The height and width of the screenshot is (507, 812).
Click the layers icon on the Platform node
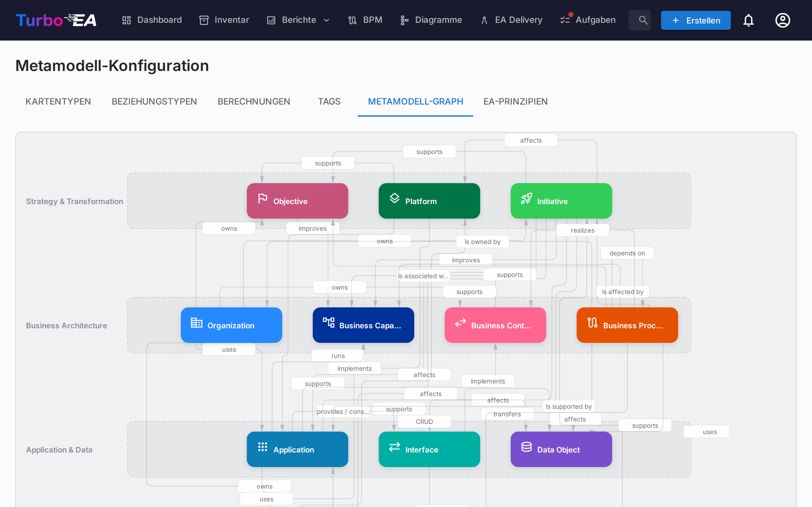tap(395, 198)
